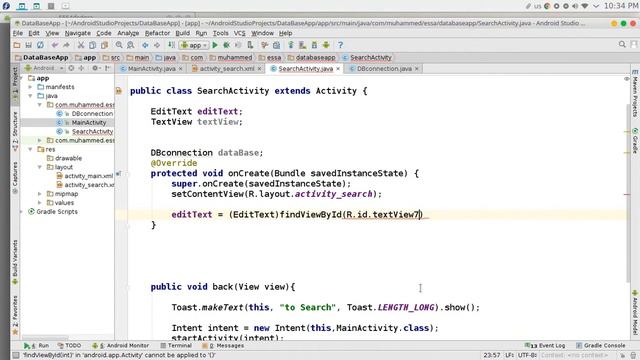This screenshot has height=360, width=640.
Task: Open the Terminal tool window
Action: pyautogui.click(x=176, y=346)
